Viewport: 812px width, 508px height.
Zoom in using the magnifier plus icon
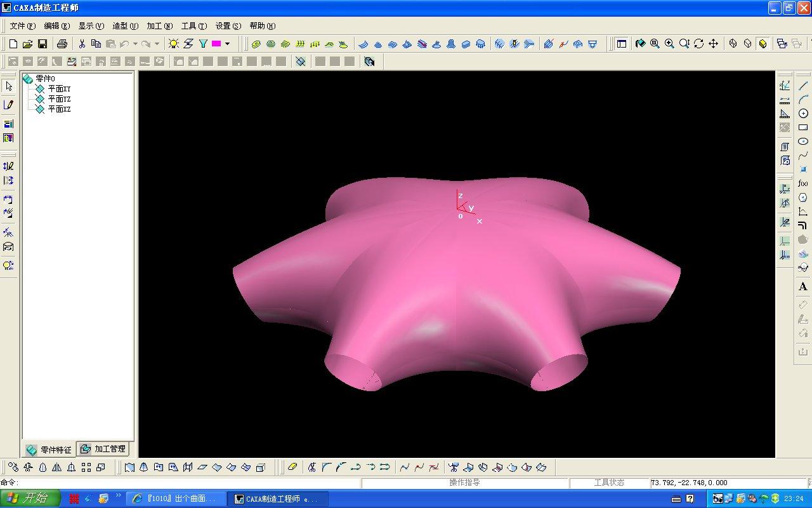669,44
